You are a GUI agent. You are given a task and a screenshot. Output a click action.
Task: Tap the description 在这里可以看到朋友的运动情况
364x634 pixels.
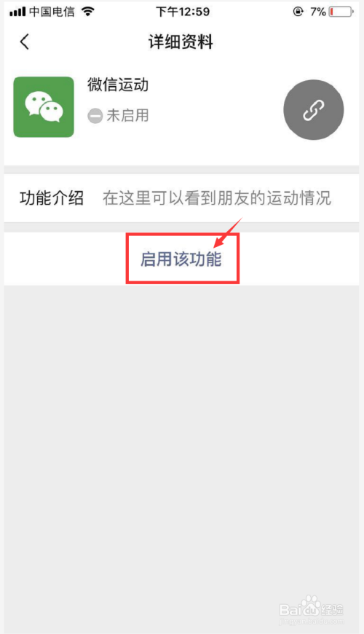(x=217, y=198)
